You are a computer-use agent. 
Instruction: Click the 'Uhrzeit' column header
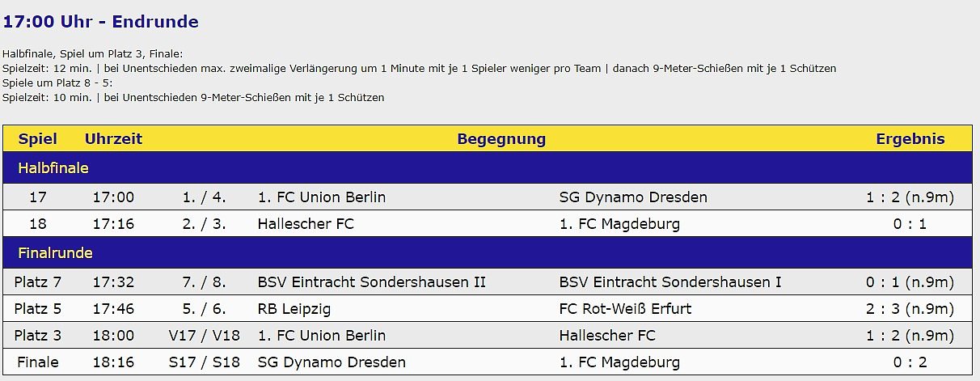click(x=113, y=139)
